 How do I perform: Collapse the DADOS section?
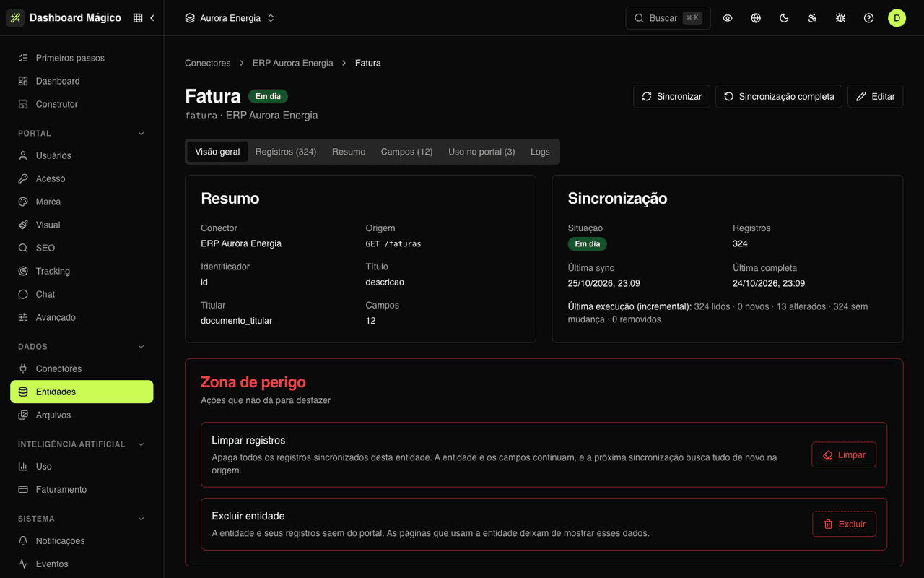[82, 346]
